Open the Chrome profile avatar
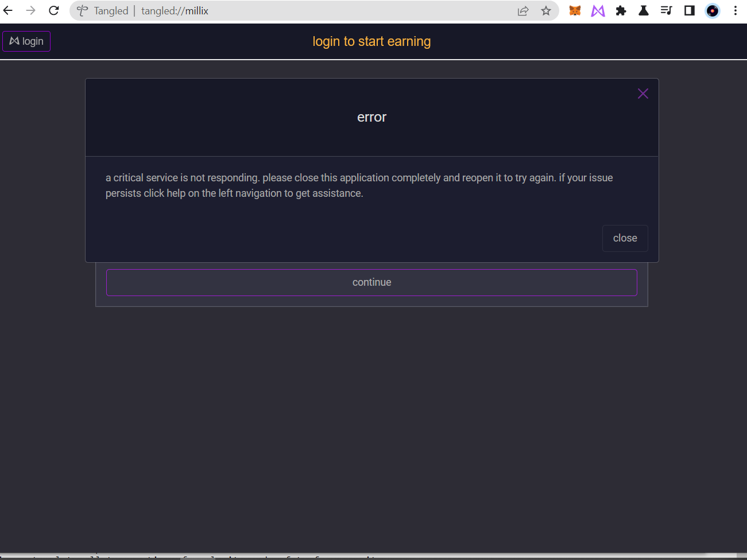This screenshot has width=747, height=560. tap(713, 11)
